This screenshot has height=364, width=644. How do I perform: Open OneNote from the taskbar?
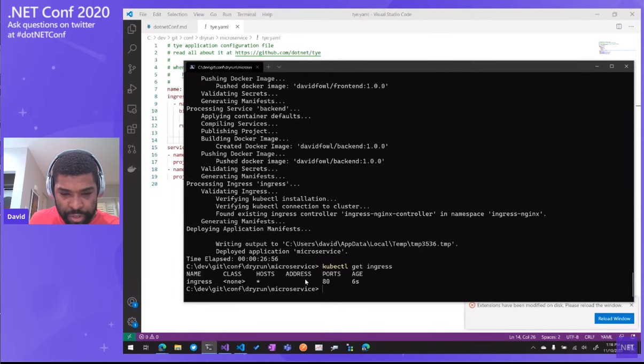(272, 347)
